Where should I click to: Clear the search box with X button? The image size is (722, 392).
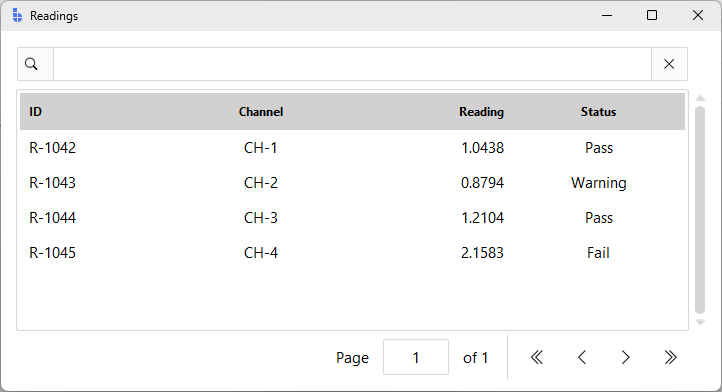tap(669, 64)
